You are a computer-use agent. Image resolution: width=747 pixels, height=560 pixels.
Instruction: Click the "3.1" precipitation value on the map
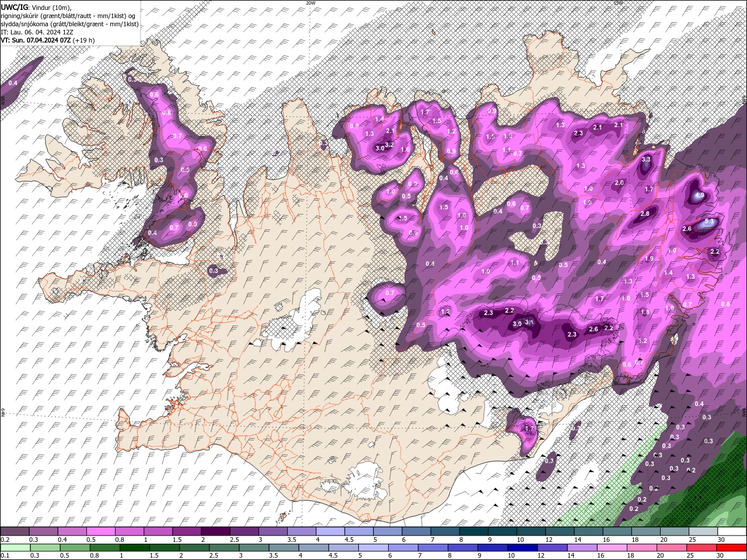(529, 321)
